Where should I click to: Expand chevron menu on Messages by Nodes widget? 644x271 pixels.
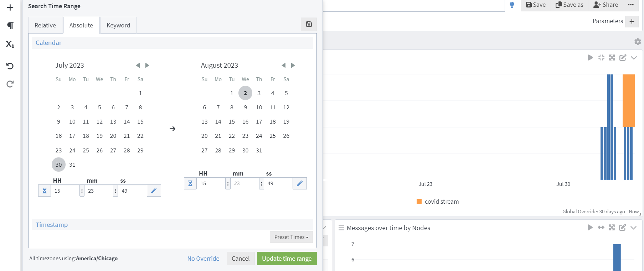click(x=633, y=228)
